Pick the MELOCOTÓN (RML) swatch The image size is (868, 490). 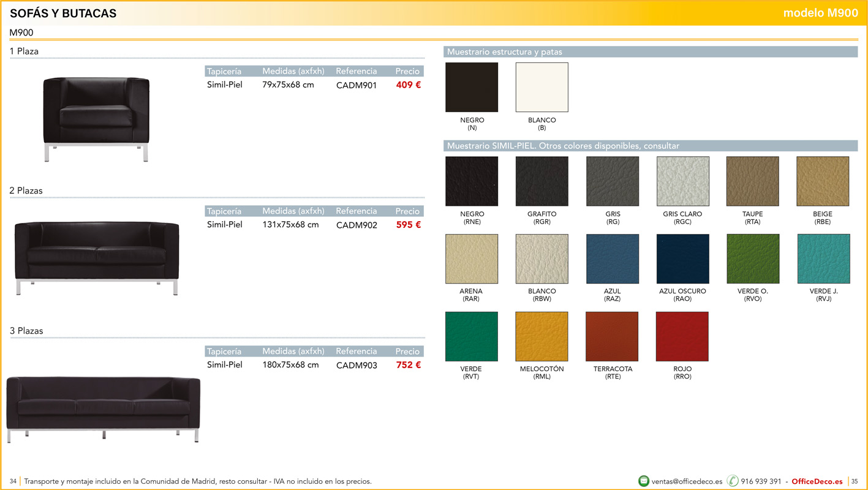[x=542, y=336]
